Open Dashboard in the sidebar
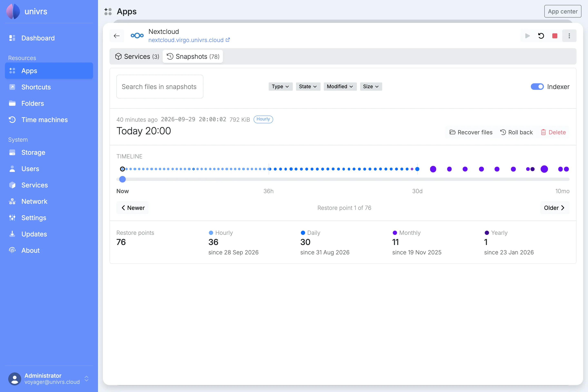 point(49,38)
